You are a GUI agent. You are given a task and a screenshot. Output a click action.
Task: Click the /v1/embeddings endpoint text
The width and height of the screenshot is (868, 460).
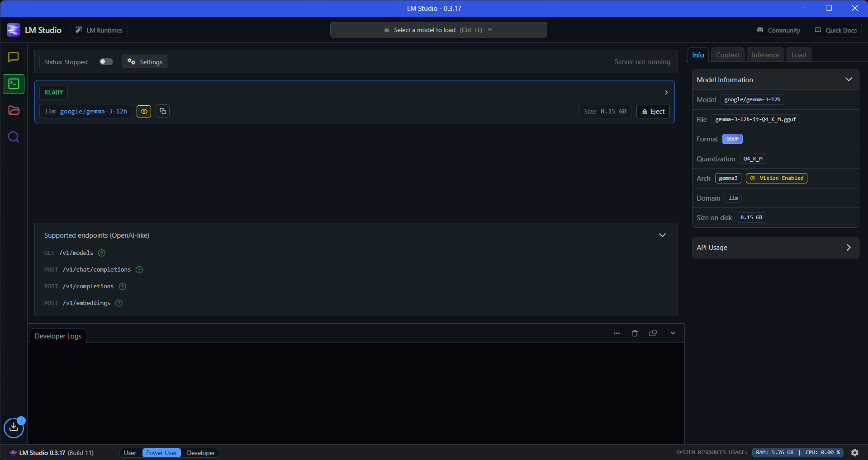coord(86,303)
